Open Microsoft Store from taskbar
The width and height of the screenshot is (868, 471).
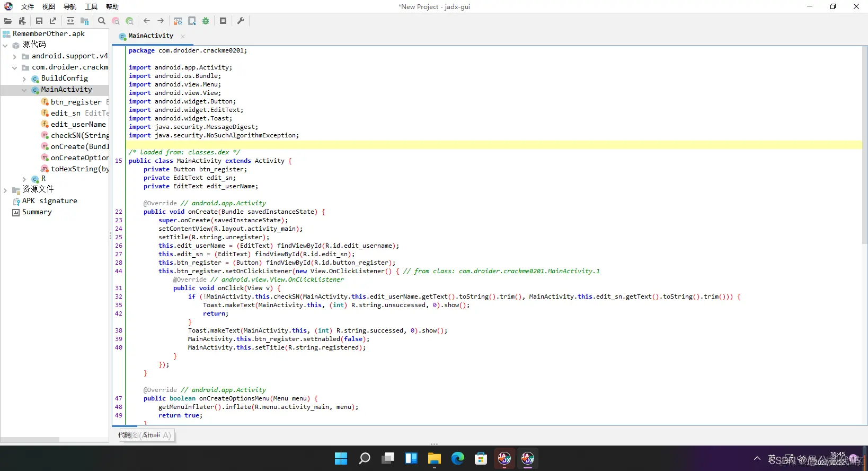coord(481,458)
